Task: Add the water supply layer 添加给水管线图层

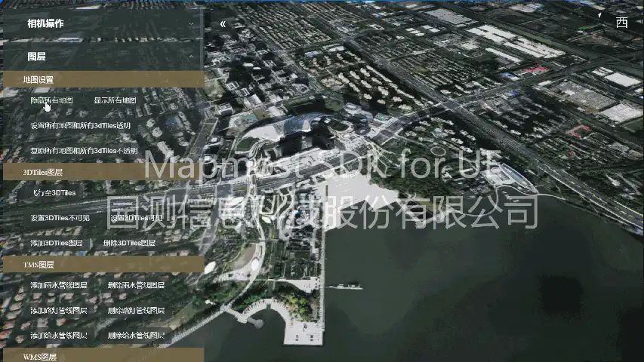Action: pos(59,336)
